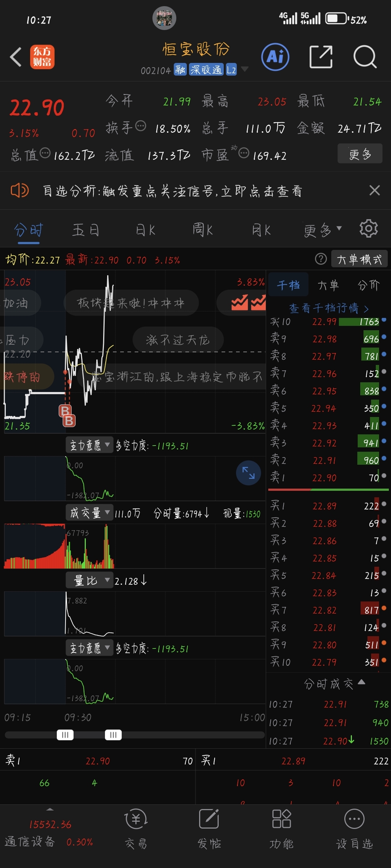Viewport: 391px width, 868px height.
Task: Select the 卖5 row at 22.94
Action: (x=328, y=408)
